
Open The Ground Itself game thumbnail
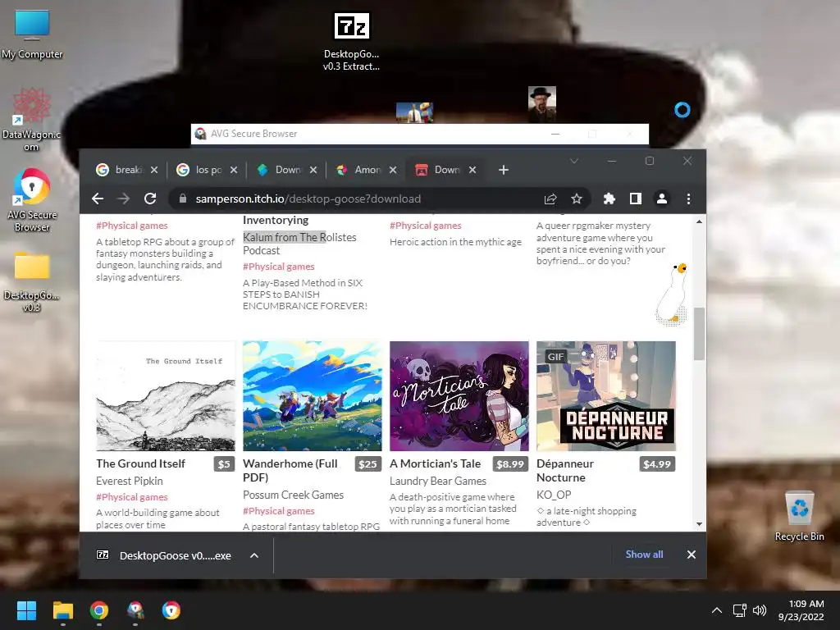[x=166, y=396]
